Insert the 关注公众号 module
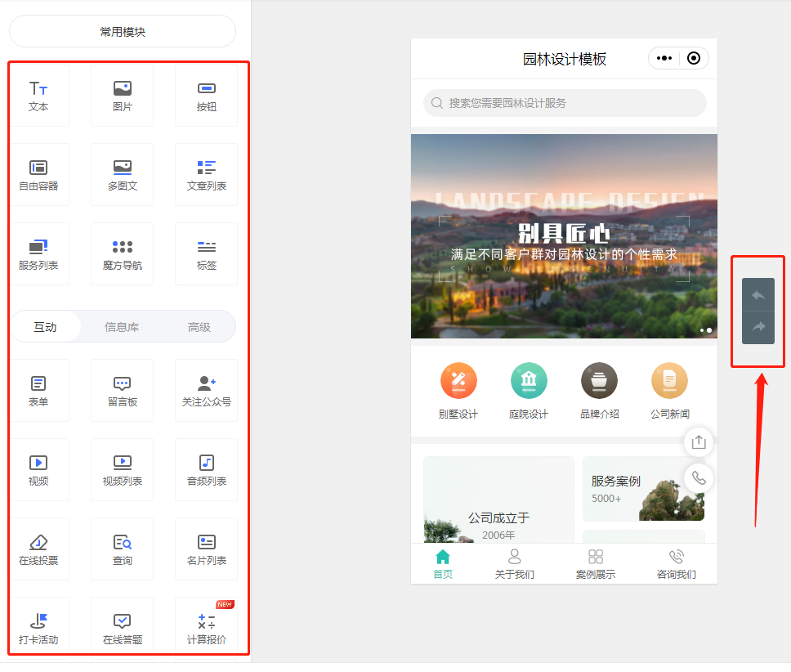Viewport: 791px width, 672px height. pyautogui.click(x=206, y=391)
